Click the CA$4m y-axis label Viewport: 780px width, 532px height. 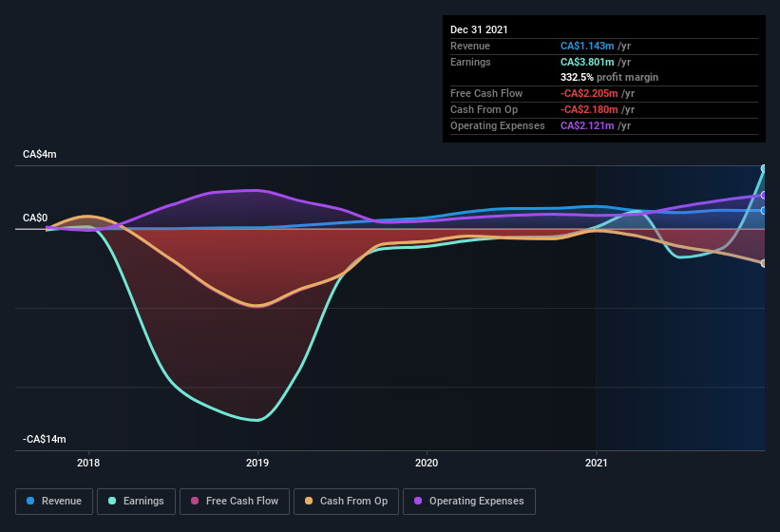(40, 154)
